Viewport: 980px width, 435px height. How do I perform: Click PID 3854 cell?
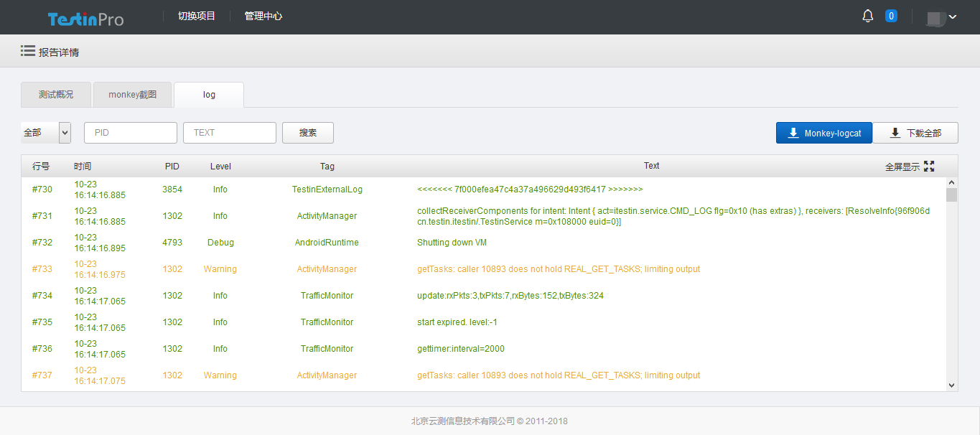click(x=172, y=190)
